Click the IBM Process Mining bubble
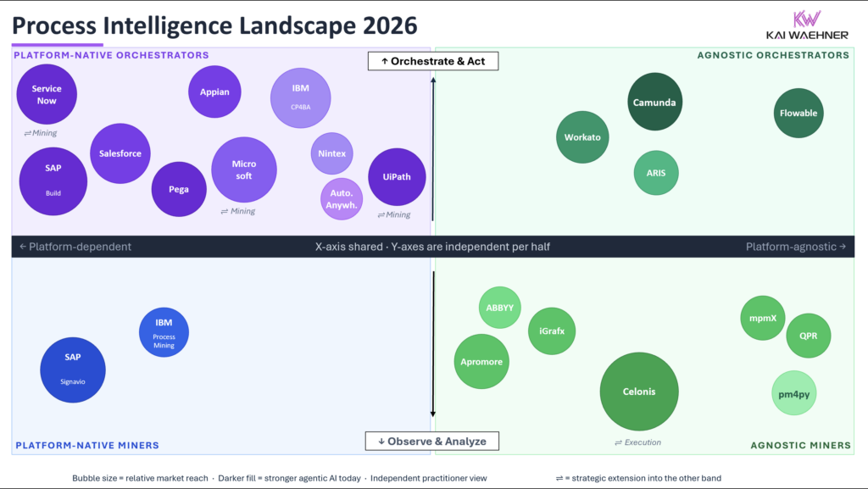The width and height of the screenshot is (868, 489). (164, 332)
